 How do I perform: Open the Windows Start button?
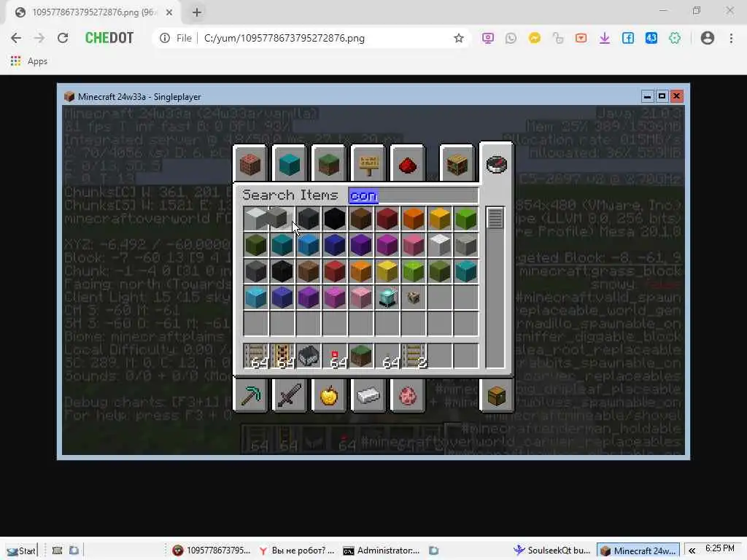pos(20,551)
